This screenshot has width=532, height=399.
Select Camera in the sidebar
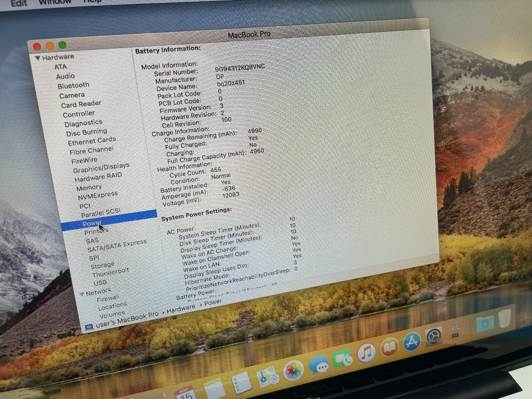[x=72, y=95]
